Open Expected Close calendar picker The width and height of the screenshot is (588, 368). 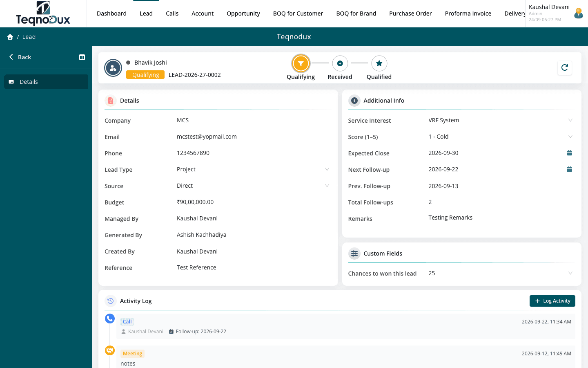pyautogui.click(x=570, y=153)
